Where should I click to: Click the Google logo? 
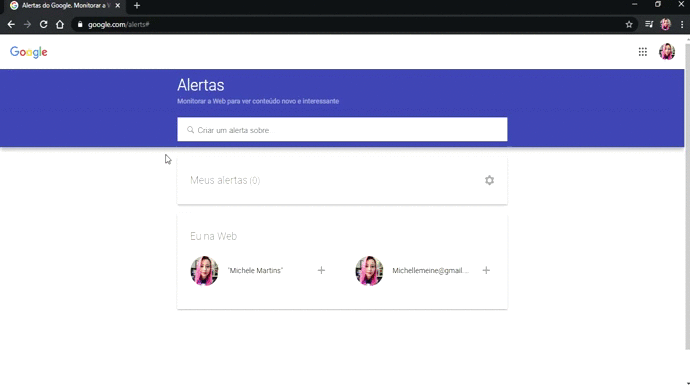[x=29, y=52]
